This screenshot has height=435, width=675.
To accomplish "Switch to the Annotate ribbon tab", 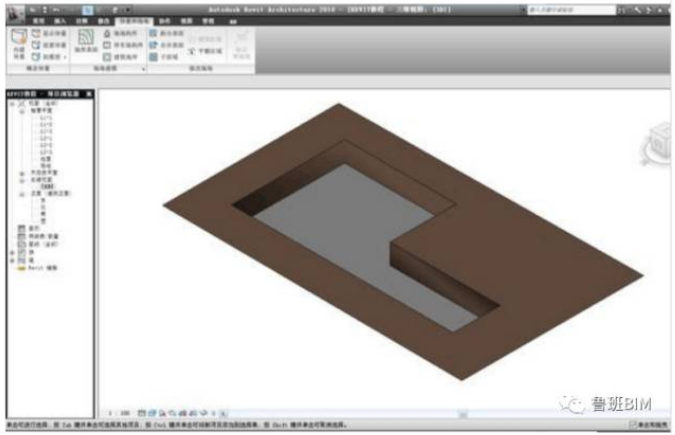I will click(x=82, y=21).
